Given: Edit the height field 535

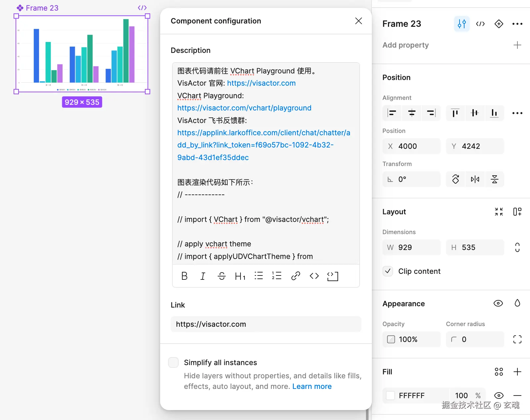Looking at the screenshot, I should click(475, 247).
